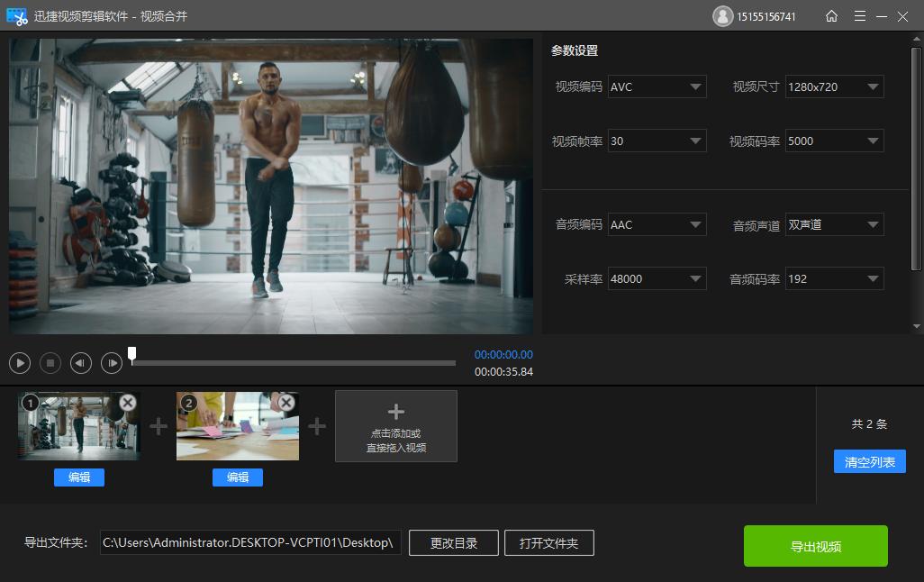Click the add video tile with plus sign
Screen dimensions: 924x582
(396, 426)
